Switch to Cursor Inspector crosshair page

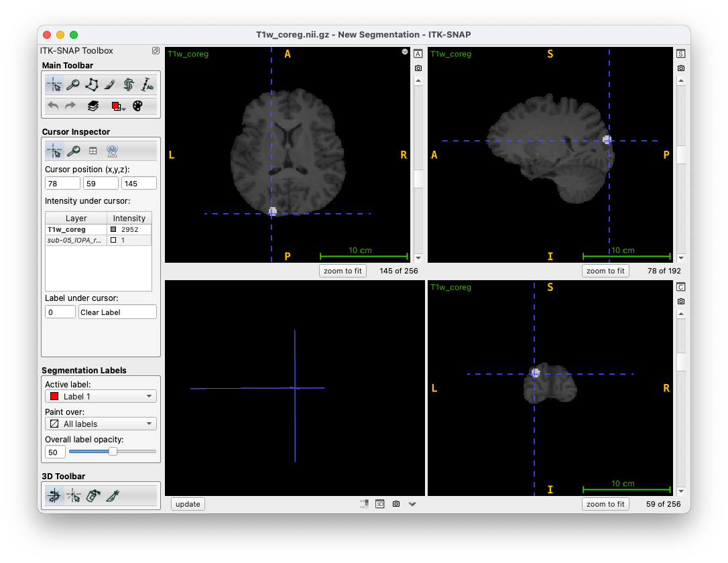coord(54,151)
